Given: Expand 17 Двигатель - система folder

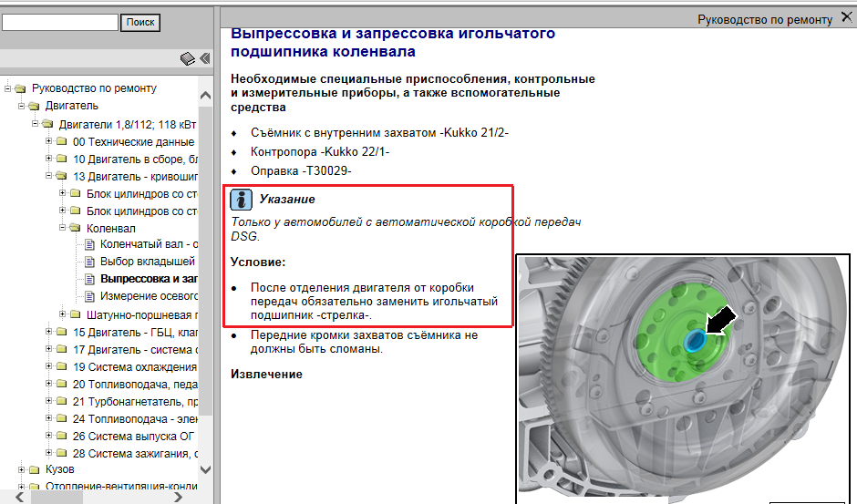Looking at the screenshot, I should pos(48,349).
